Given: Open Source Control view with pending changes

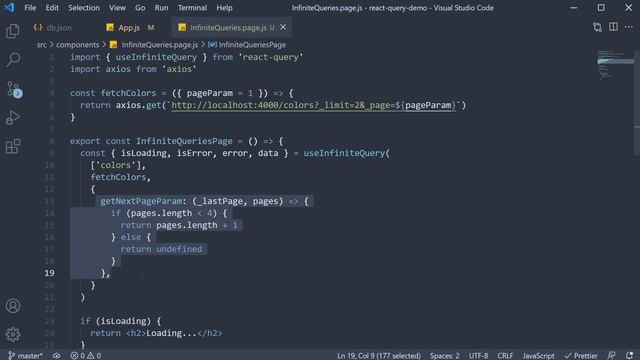Looking at the screenshot, I should pos(13,89).
